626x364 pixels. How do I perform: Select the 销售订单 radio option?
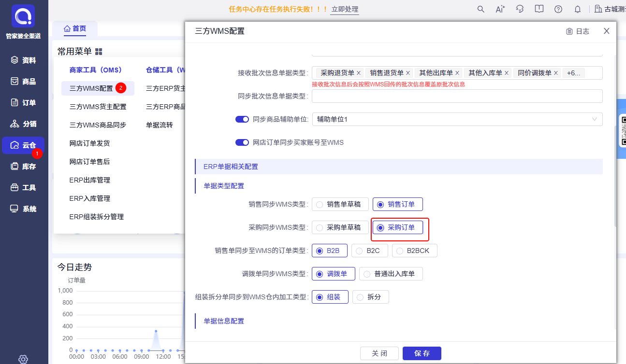pos(398,204)
